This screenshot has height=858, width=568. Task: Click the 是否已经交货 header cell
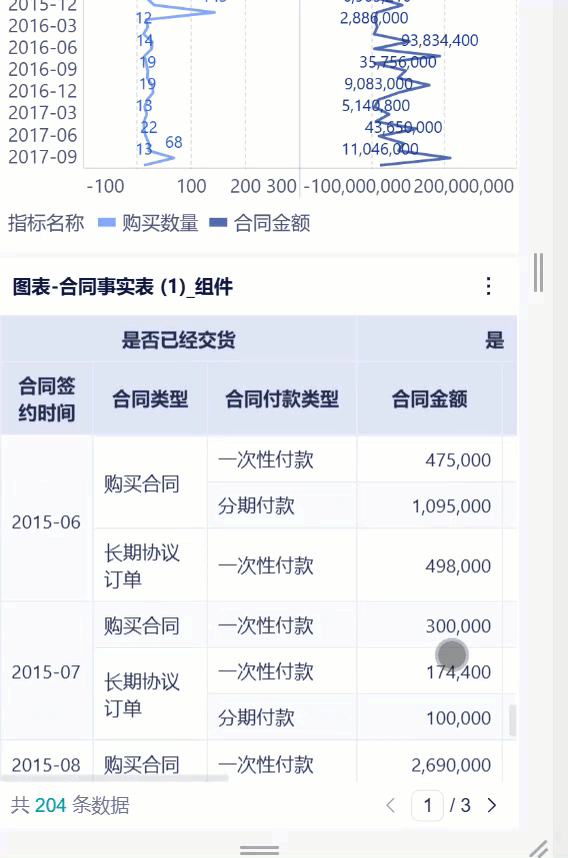[178, 340]
